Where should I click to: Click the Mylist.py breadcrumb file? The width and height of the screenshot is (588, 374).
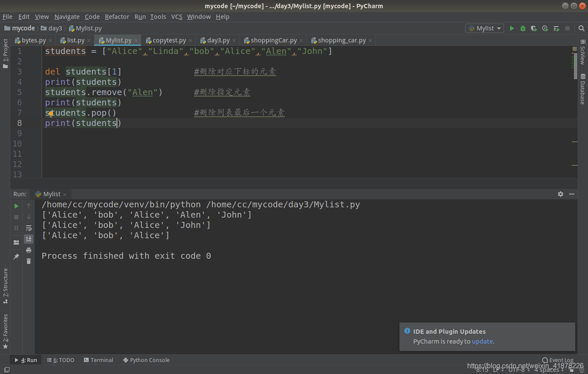coord(85,28)
